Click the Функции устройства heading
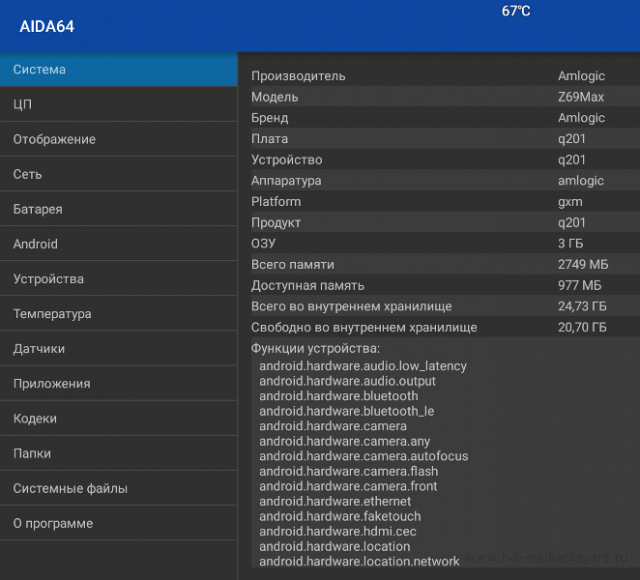 (x=315, y=348)
